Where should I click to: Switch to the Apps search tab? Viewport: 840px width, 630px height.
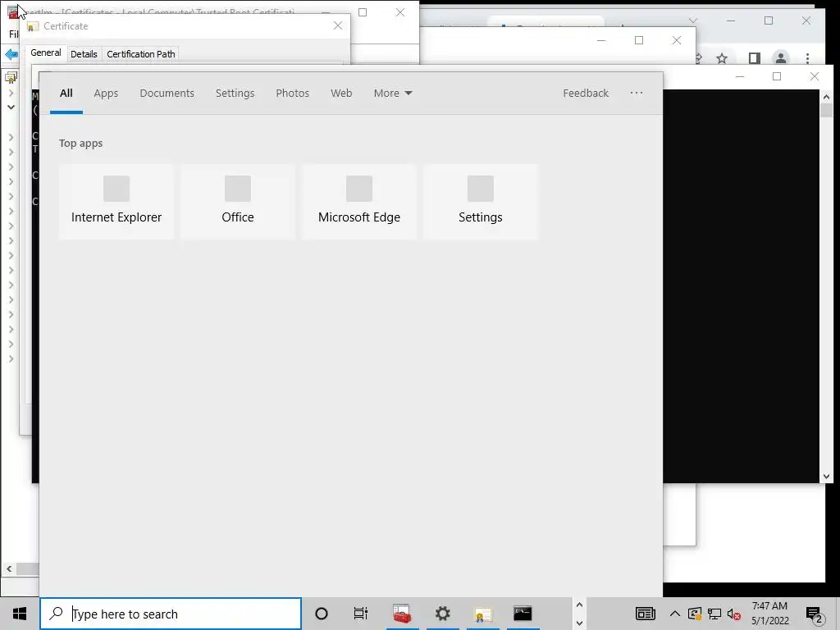click(x=106, y=94)
